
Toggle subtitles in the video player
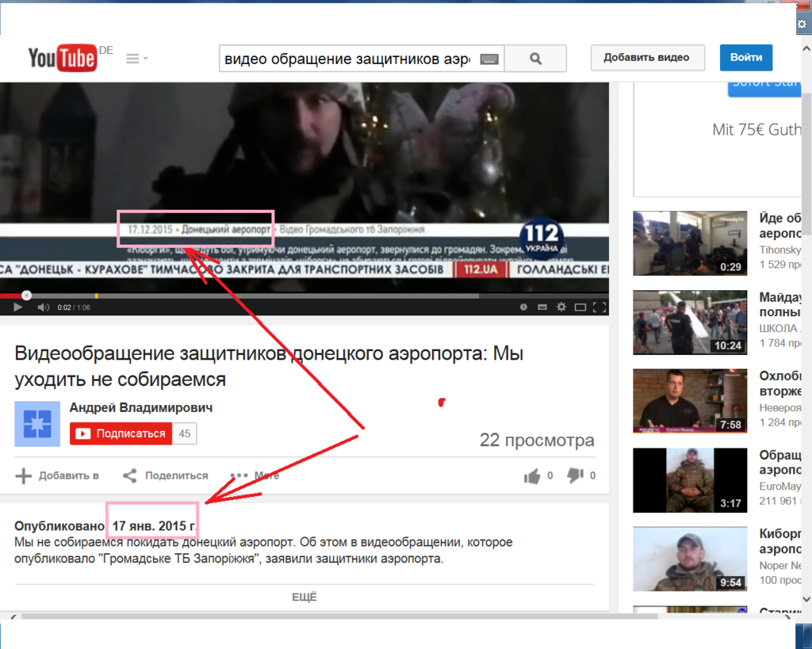tap(542, 307)
